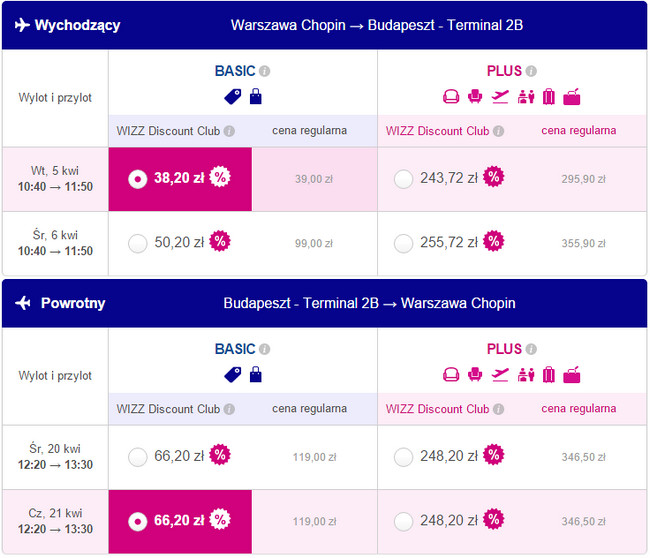
Task: Click price tag icon under outbound BASIC
Action: point(233,97)
